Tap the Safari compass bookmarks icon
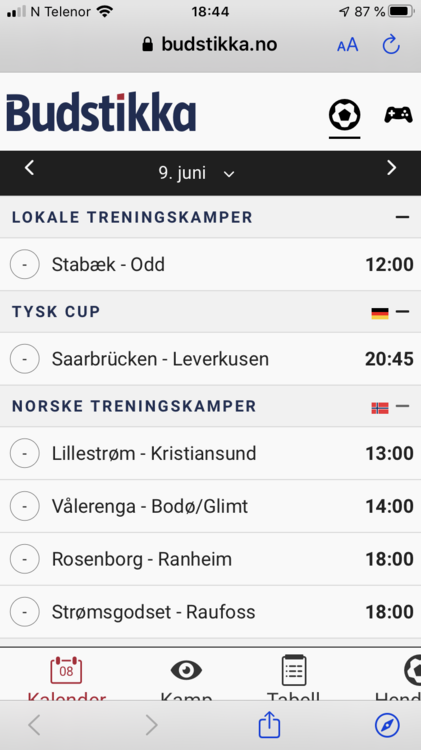 [387, 725]
